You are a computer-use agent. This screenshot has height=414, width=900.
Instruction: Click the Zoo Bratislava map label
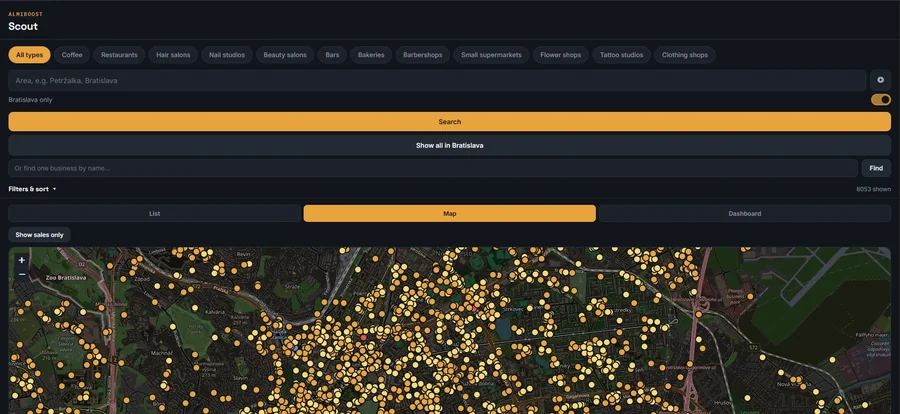(66, 278)
